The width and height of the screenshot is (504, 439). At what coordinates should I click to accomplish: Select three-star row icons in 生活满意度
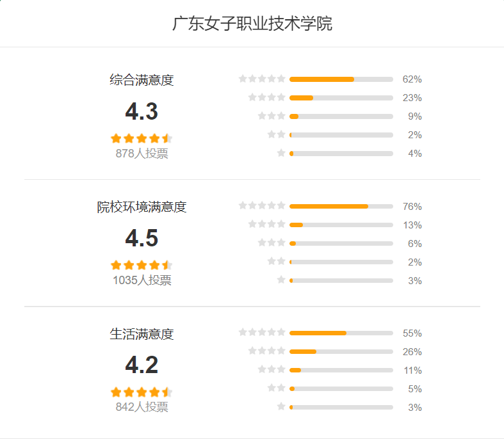click(272, 369)
